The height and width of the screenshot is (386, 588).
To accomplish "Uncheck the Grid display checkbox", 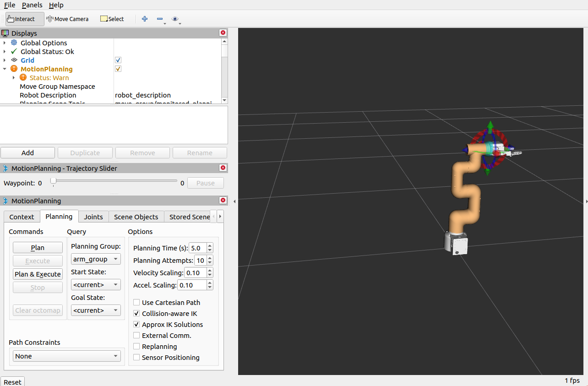I will pos(118,60).
